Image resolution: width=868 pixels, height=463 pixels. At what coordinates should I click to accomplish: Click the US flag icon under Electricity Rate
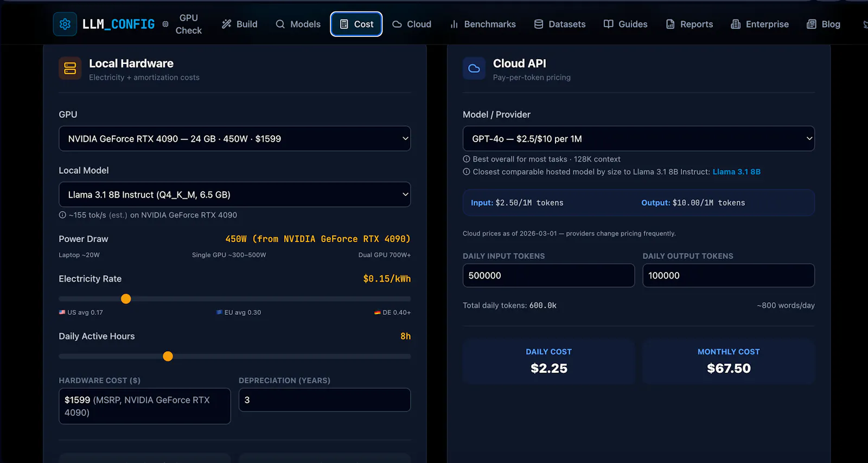coord(62,312)
